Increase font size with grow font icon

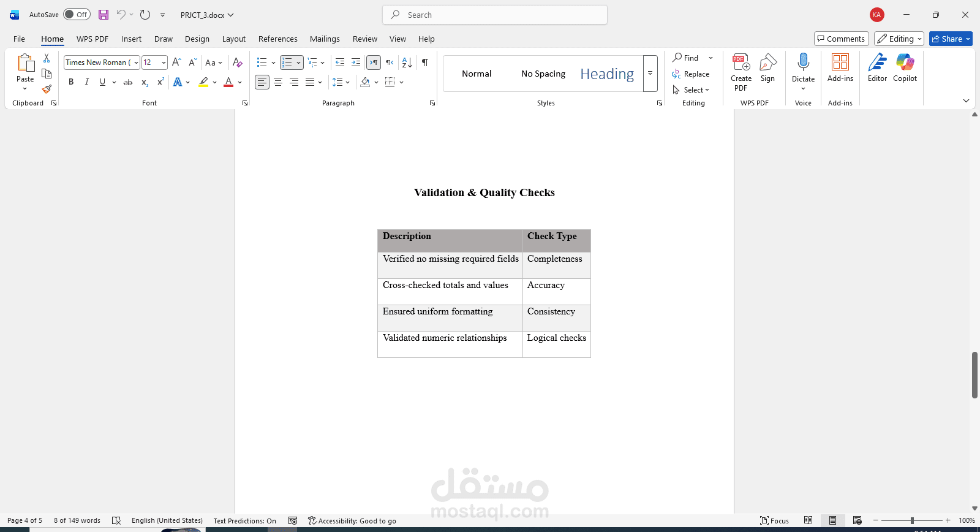pyautogui.click(x=176, y=62)
